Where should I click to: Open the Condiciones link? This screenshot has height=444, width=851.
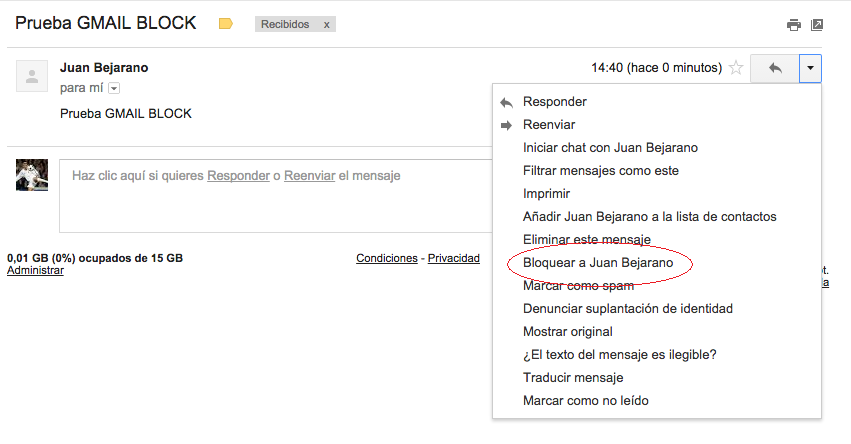click(x=386, y=258)
